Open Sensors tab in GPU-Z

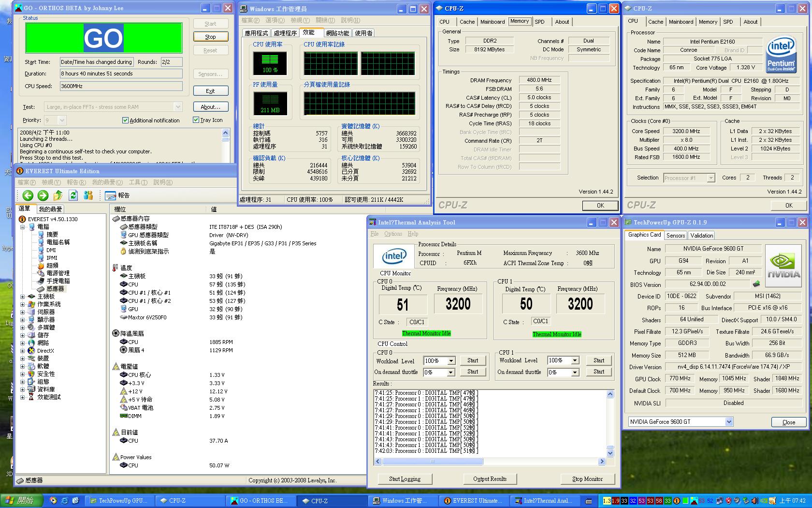[x=675, y=235]
